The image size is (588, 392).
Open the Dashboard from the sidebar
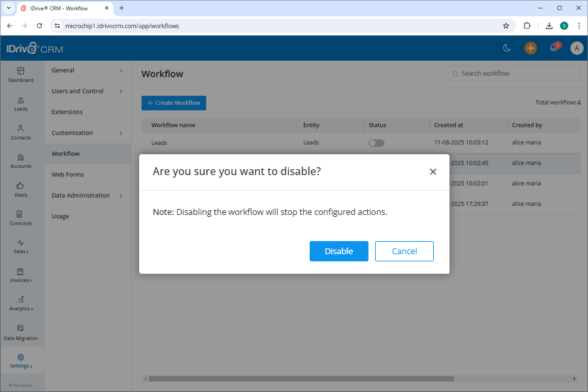point(21,74)
